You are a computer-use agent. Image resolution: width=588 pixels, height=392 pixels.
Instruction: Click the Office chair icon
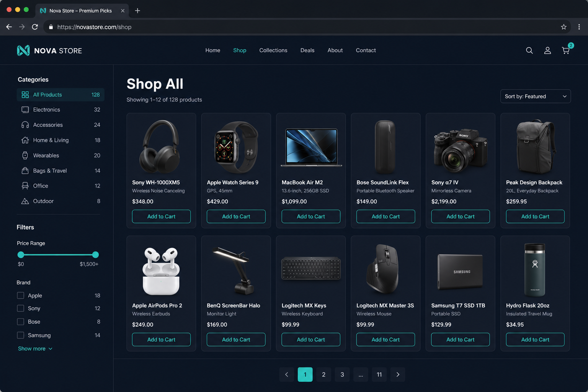25,186
